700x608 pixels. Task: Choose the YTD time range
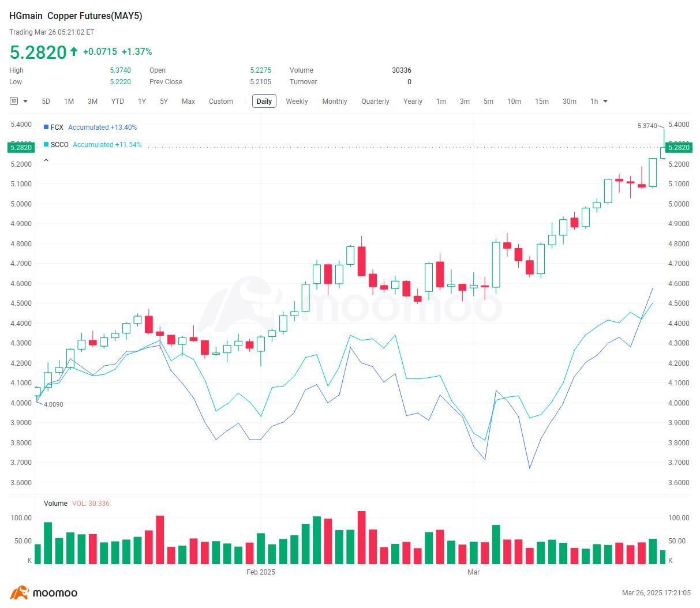[117, 101]
